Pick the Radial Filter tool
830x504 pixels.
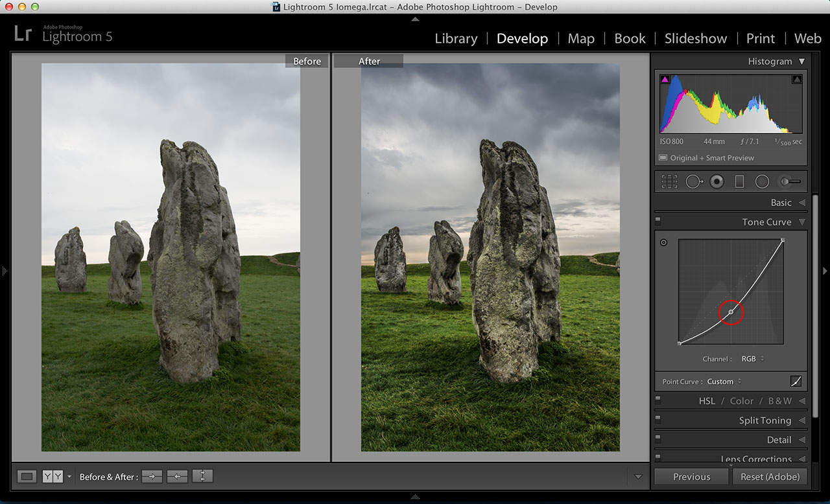pos(762,182)
